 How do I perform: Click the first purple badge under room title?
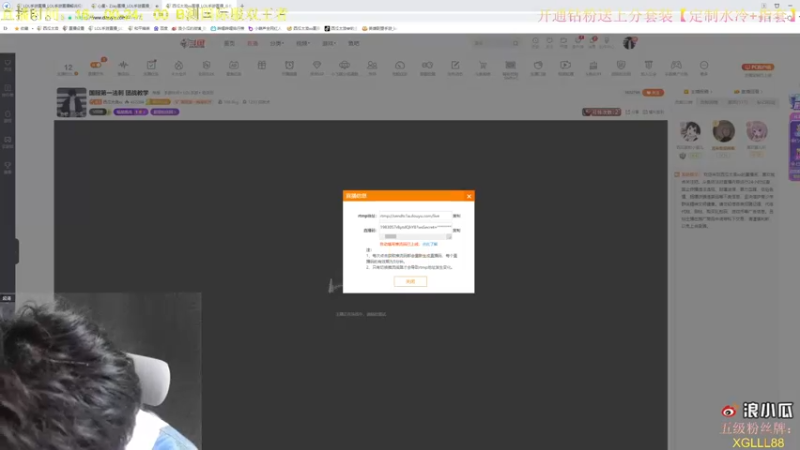click(x=131, y=112)
